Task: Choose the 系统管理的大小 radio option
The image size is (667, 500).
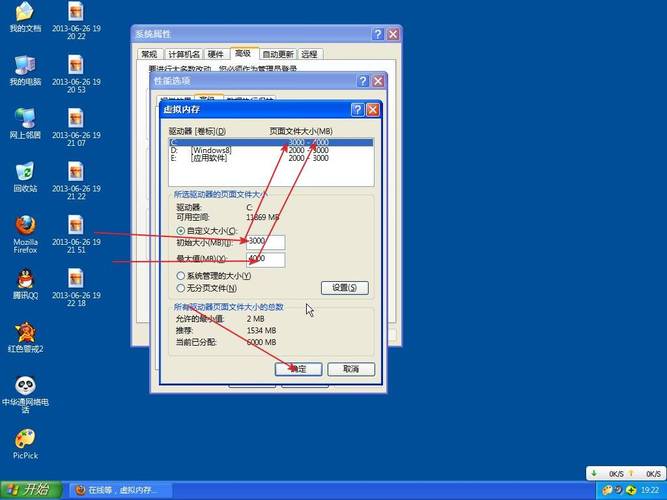Action: point(180,276)
